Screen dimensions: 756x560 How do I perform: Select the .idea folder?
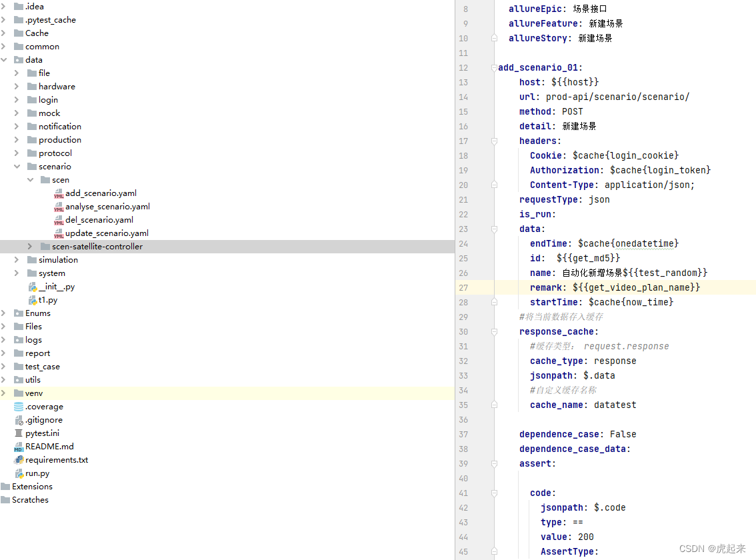pos(34,7)
